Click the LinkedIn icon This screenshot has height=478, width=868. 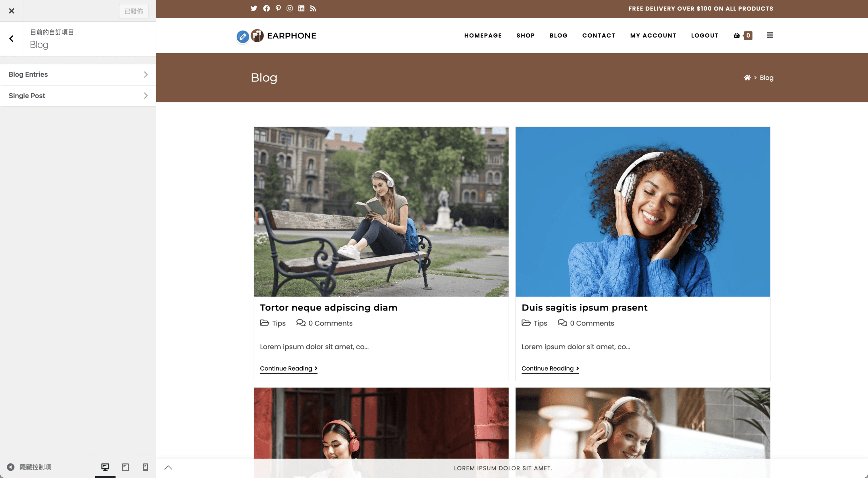tap(301, 8)
